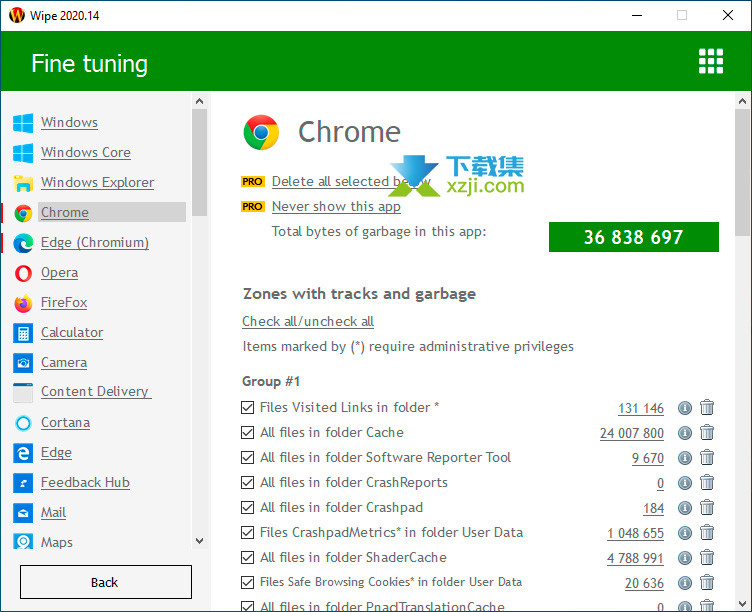Click the legacy Edge icon in sidebar

(x=23, y=453)
